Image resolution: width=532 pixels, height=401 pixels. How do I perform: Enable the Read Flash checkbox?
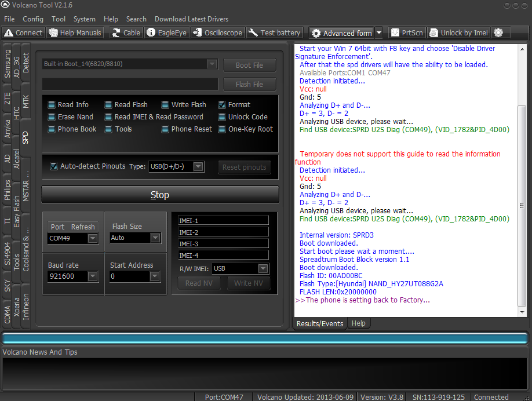(x=108, y=105)
